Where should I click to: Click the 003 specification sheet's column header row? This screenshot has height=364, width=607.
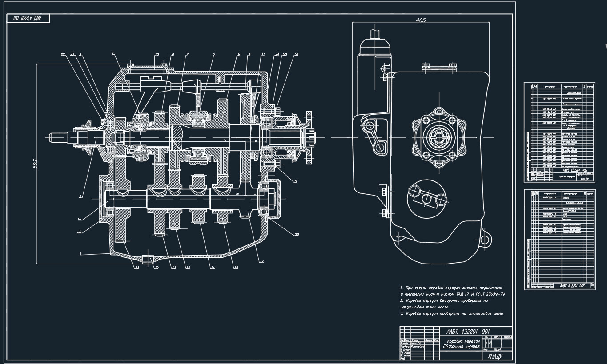coord(562,194)
